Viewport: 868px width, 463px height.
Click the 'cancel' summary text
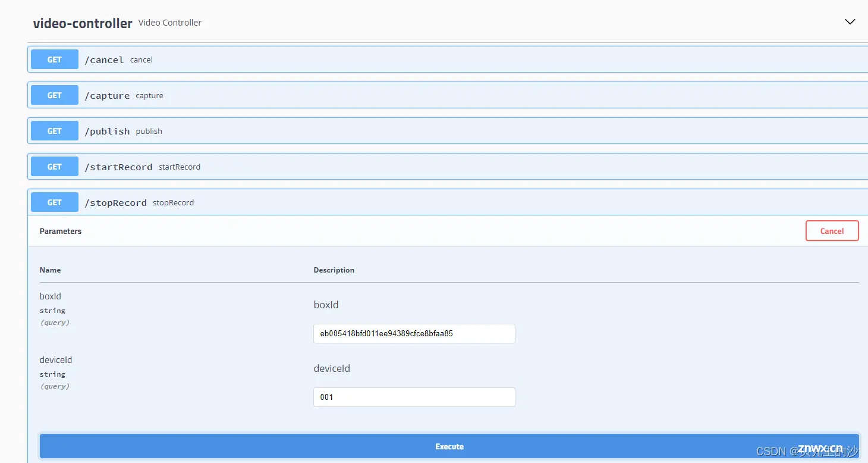[141, 60]
